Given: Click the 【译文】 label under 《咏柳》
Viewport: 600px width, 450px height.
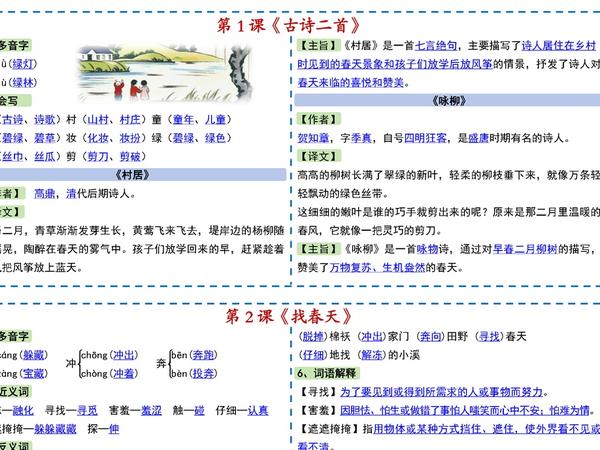Looking at the screenshot, I should click(x=319, y=156).
